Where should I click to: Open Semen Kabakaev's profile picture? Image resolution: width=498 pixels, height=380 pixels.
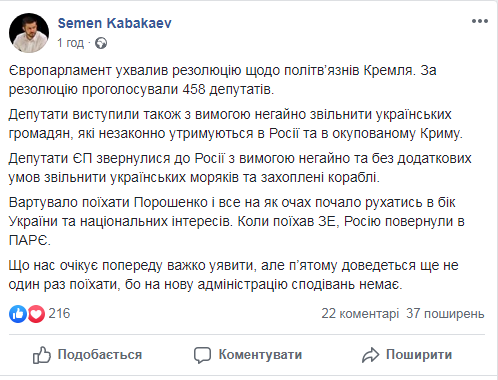click(x=29, y=33)
